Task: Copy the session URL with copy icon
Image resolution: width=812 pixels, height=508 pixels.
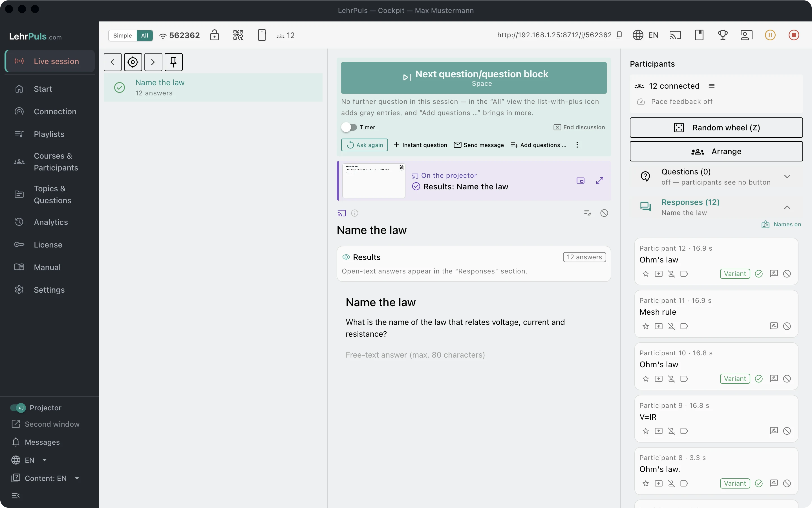Action: [619, 35]
